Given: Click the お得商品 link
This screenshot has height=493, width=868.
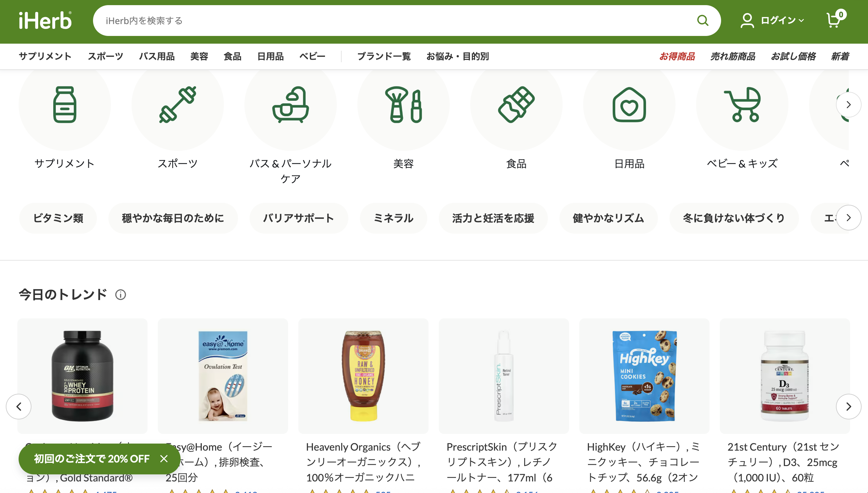Looking at the screenshot, I should tap(677, 56).
